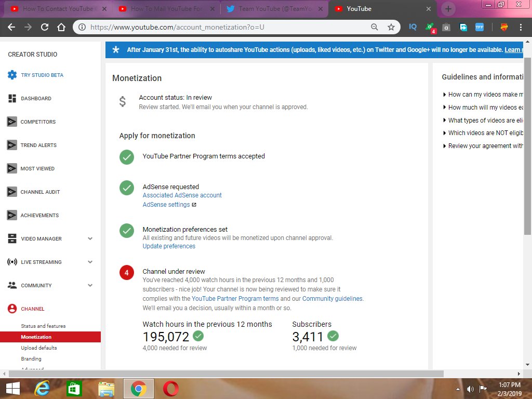Image resolution: width=532 pixels, height=399 pixels.
Task: Click the horizontal page scrollbar
Action: [x=226, y=374]
